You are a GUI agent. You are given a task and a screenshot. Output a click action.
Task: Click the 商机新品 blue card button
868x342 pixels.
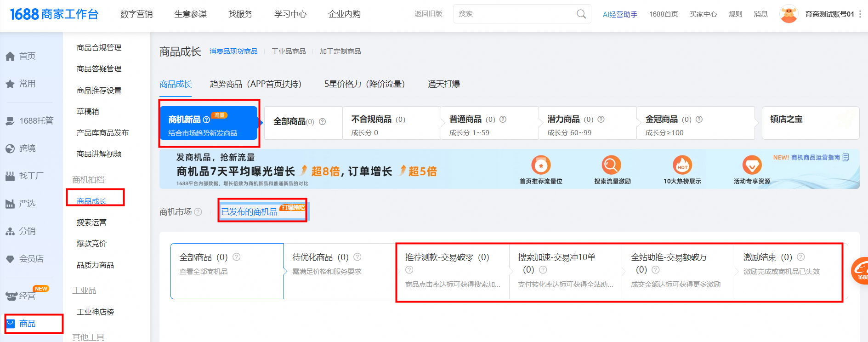[208, 123]
